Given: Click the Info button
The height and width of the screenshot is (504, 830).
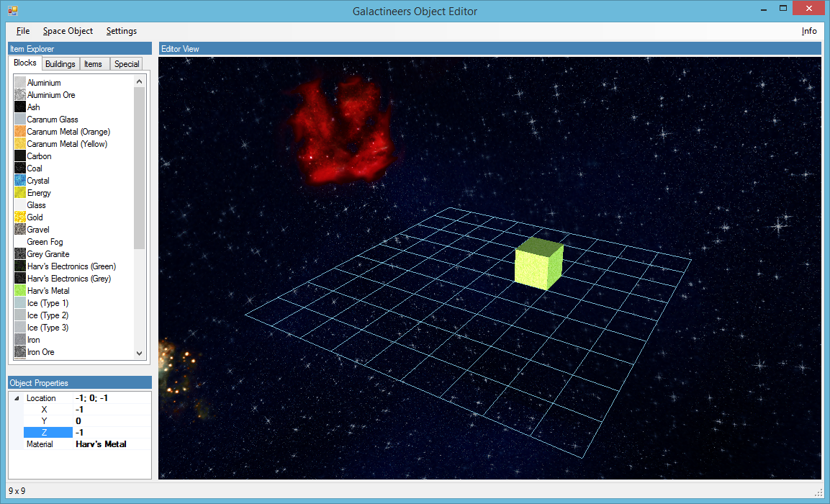Looking at the screenshot, I should pyautogui.click(x=809, y=31).
